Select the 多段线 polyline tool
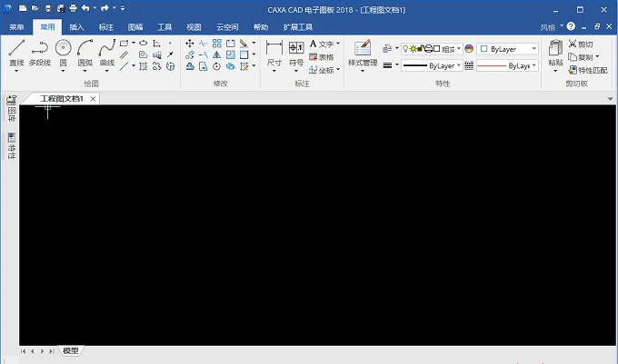 [x=40, y=53]
